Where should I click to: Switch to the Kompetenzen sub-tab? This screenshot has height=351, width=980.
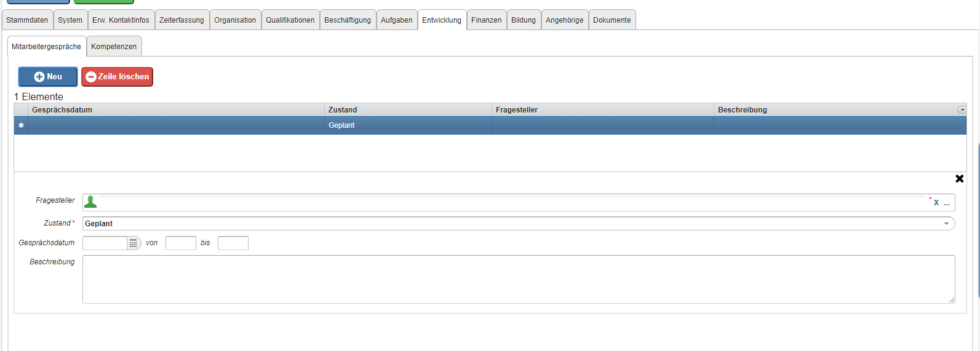coord(114,47)
